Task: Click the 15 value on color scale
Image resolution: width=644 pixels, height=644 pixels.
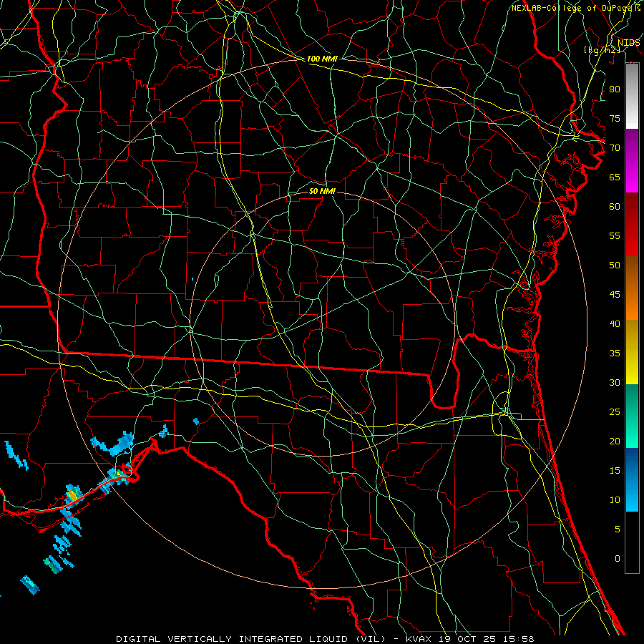Action: [615, 470]
